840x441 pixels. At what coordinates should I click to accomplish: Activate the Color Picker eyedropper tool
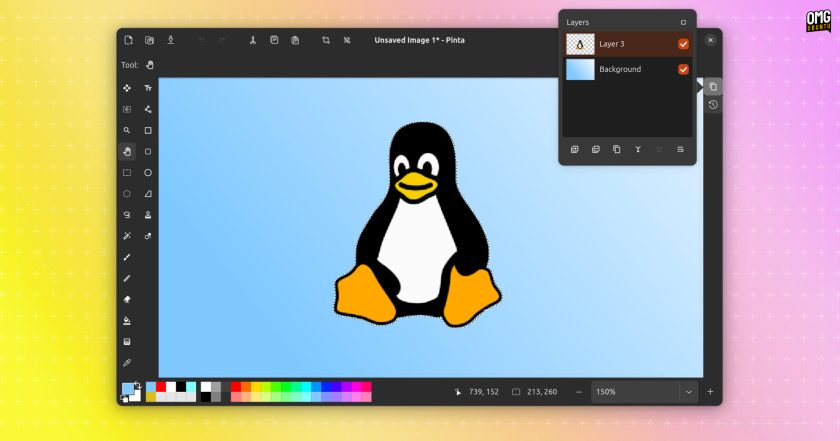coord(127,363)
